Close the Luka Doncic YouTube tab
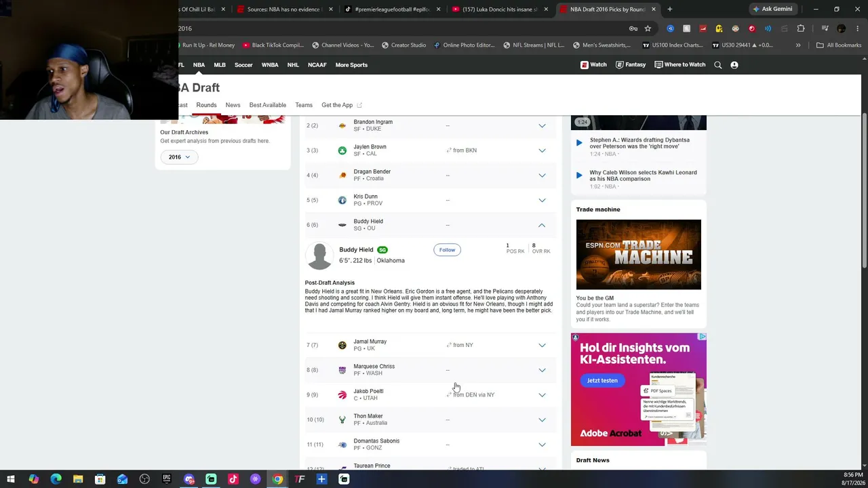The image size is (868, 488). point(545,9)
